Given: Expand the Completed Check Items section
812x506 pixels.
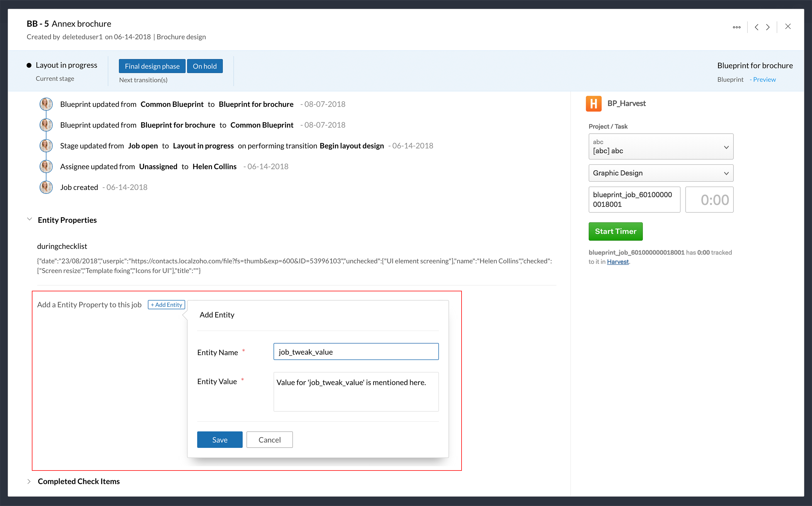Looking at the screenshot, I should point(29,481).
